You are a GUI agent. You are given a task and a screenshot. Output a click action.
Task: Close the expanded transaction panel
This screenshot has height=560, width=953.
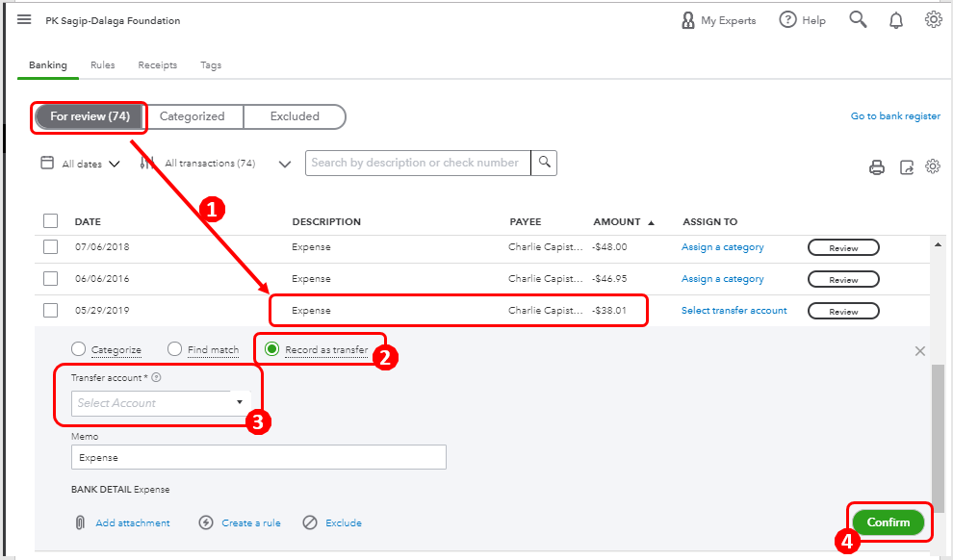[919, 351]
